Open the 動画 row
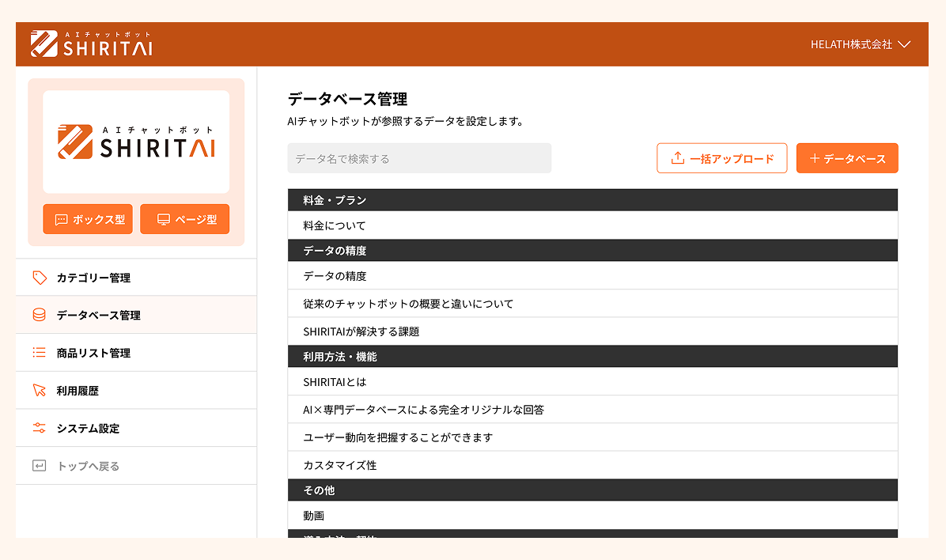 pos(592,516)
